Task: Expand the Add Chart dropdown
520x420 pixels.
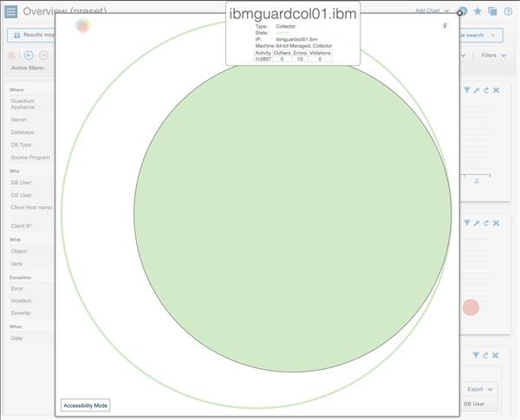Action: click(x=432, y=11)
